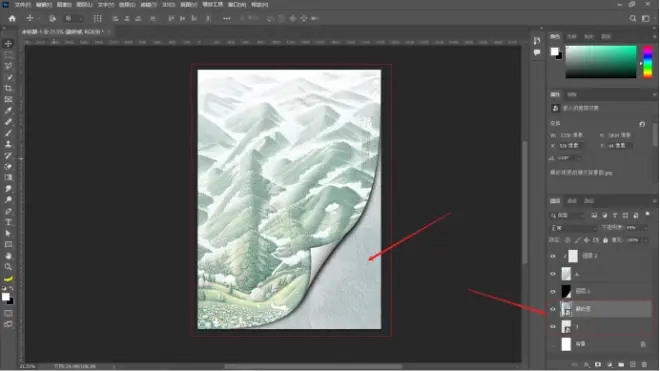Hide the topmost layer via eye icon
This screenshot has width=660, height=371.
click(553, 256)
